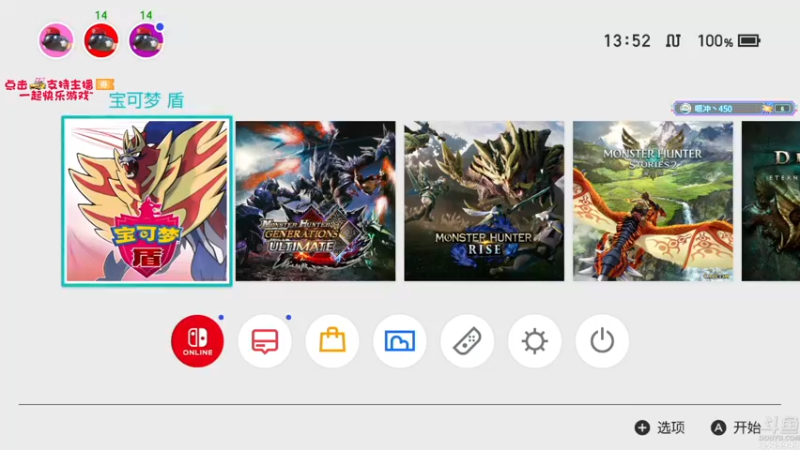Select the partially visible game tile at right
The width and height of the screenshot is (800, 450).
pyautogui.click(x=771, y=201)
